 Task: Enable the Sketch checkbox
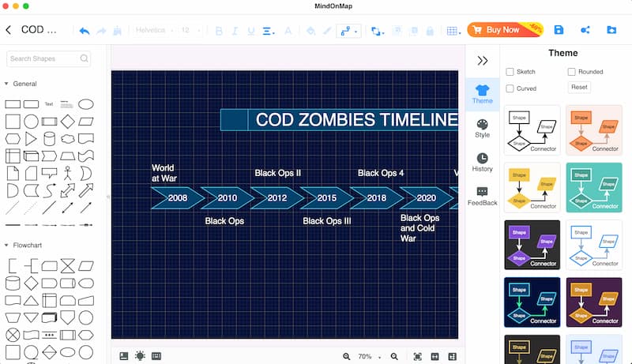tap(510, 72)
